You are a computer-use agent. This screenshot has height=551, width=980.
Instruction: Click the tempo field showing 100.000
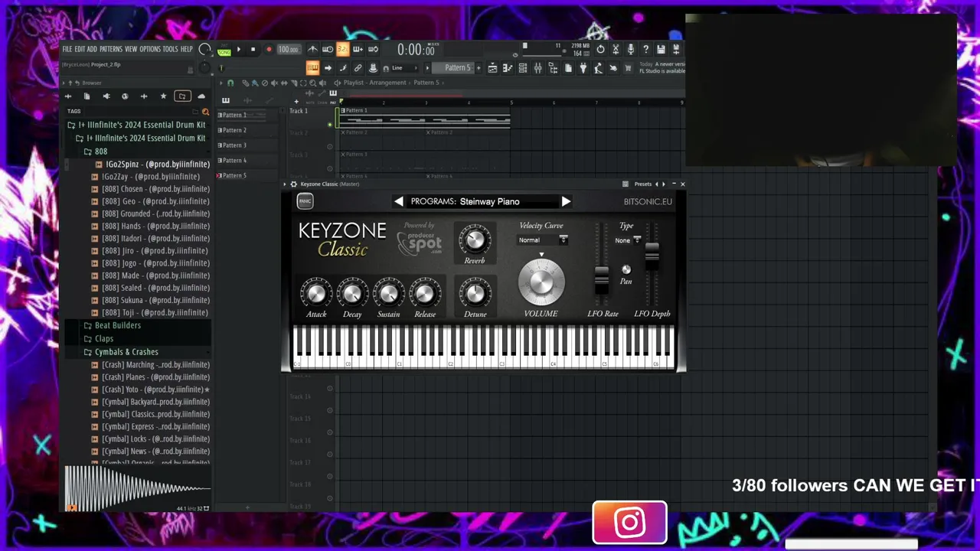[288, 49]
